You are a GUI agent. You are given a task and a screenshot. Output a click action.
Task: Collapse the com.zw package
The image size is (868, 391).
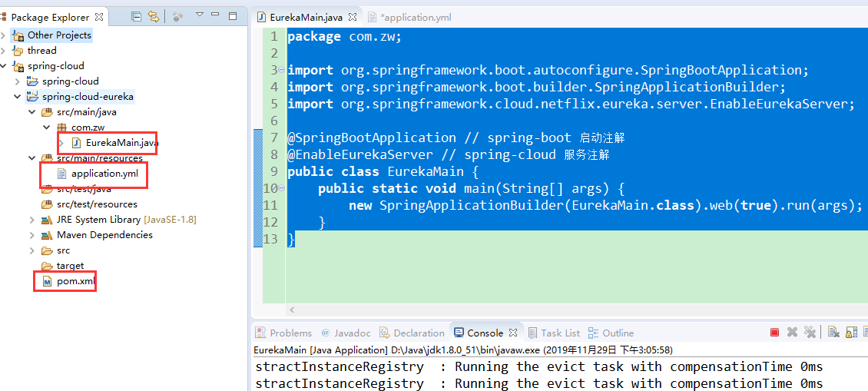(x=47, y=128)
